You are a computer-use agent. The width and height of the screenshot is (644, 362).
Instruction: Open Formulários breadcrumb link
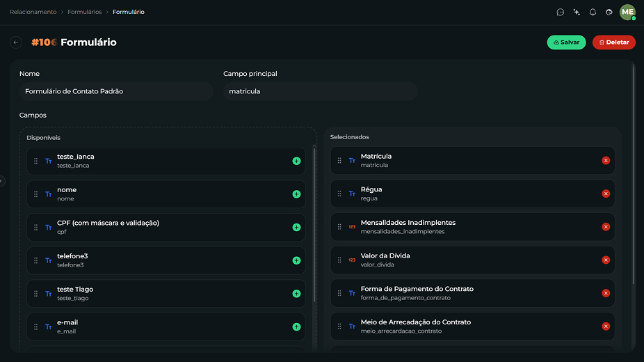(x=85, y=12)
